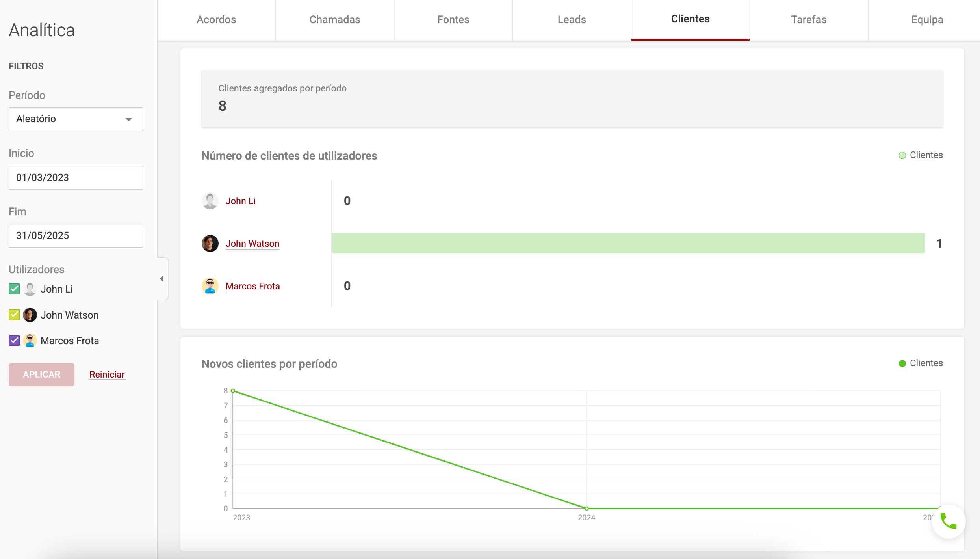Disable the Marcos Frota user checkbox
Image resolution: width=980 pixels, height=559 pixels.
pyautogui.click(x=14, y=341)
